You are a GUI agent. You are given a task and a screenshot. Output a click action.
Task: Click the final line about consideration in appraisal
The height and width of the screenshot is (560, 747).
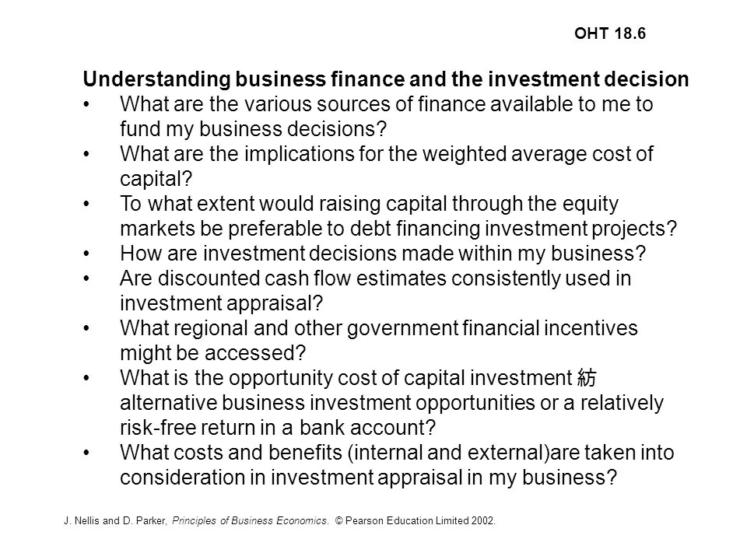[368, 477]
